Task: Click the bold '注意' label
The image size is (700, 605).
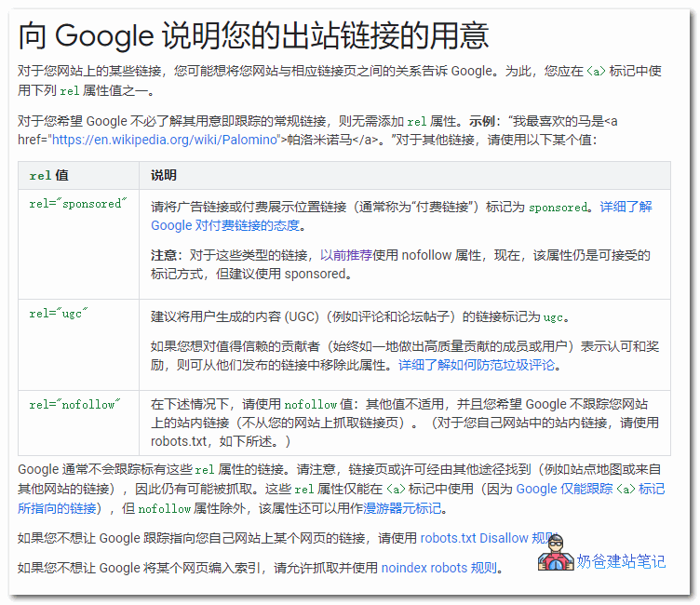Action: (164, 255)
